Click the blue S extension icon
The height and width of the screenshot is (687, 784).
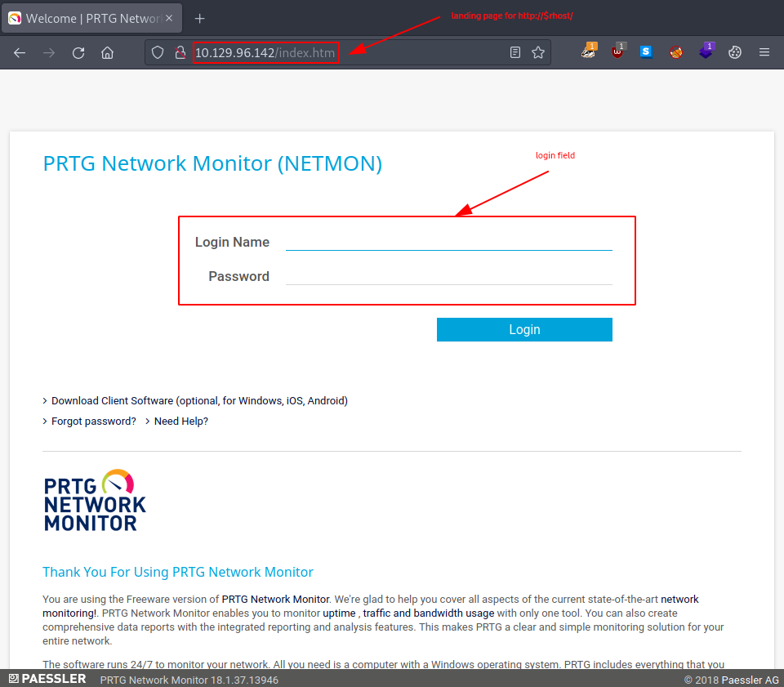(x=646, y=52)
